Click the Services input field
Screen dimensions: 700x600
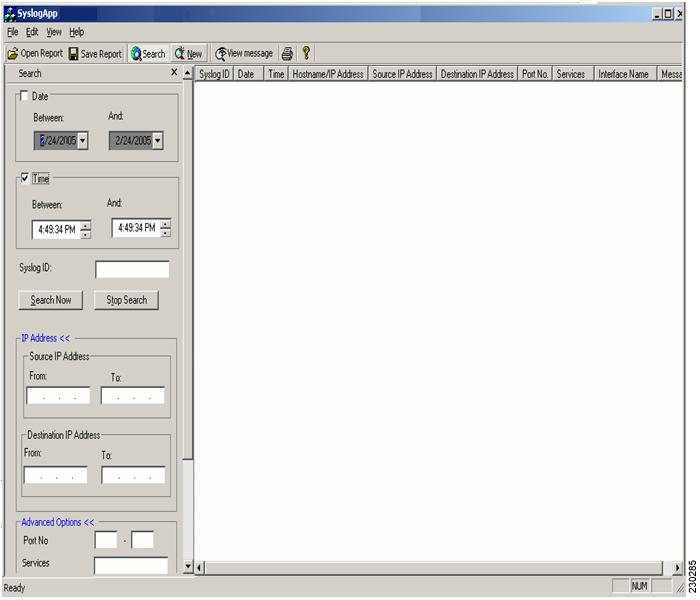coord(131,565)
